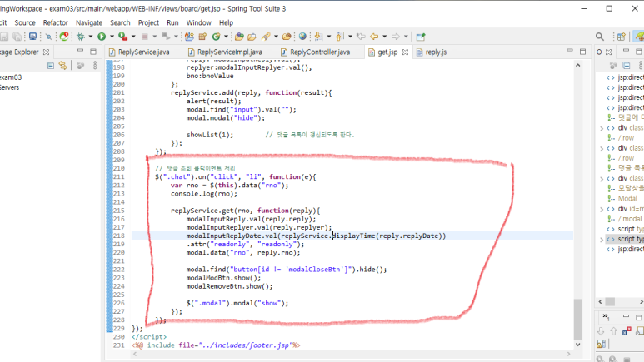Minimize the Package Explorer panel
Image resolution: width=644 pixels, height=362 pixels.
pyautogui.click(x=80, y=52)
